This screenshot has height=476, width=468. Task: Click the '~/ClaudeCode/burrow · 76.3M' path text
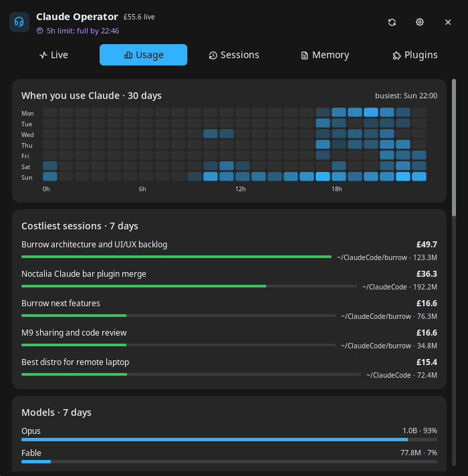point(389,316)
